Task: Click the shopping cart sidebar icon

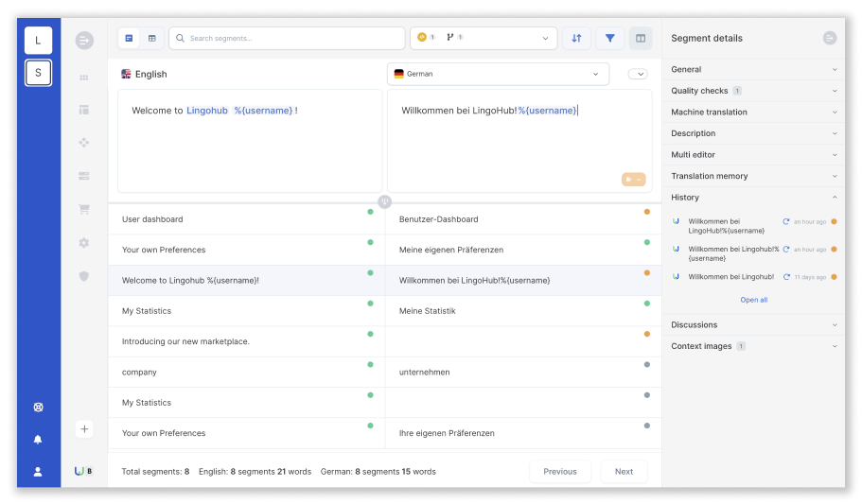Action: 84,209
